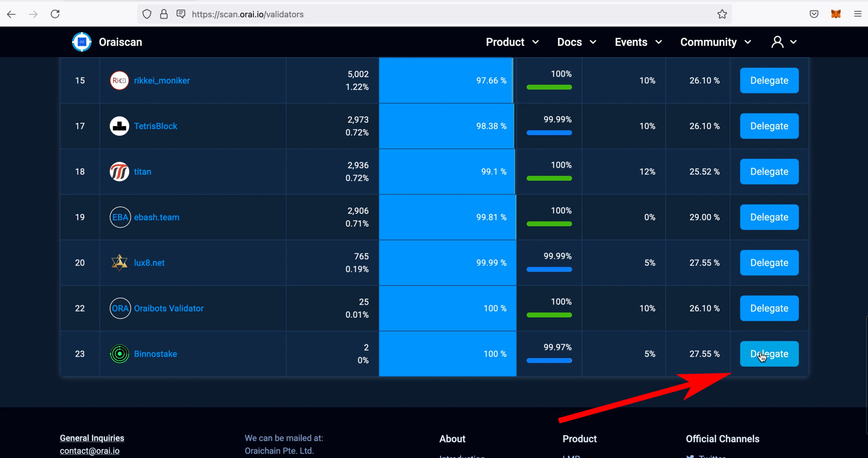
Task: Open the Docs navigation item
Action: click(x=570, y=42)
